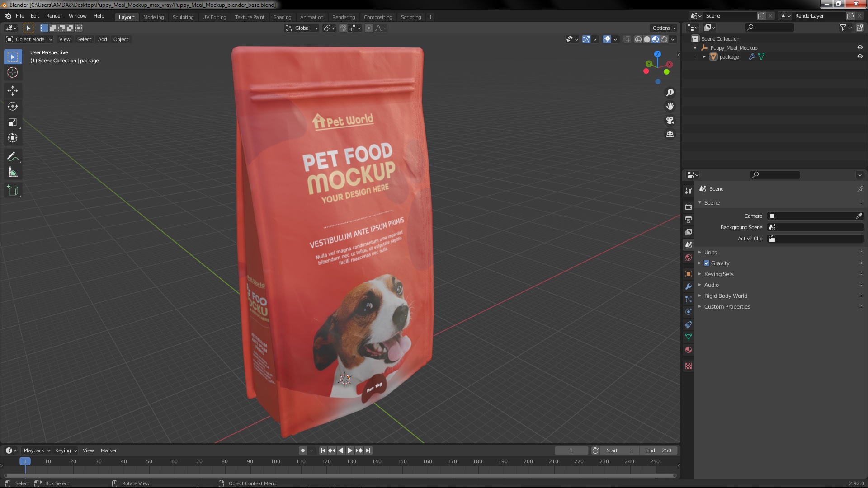Open the Add menu in viewport header

coord(103,39)
